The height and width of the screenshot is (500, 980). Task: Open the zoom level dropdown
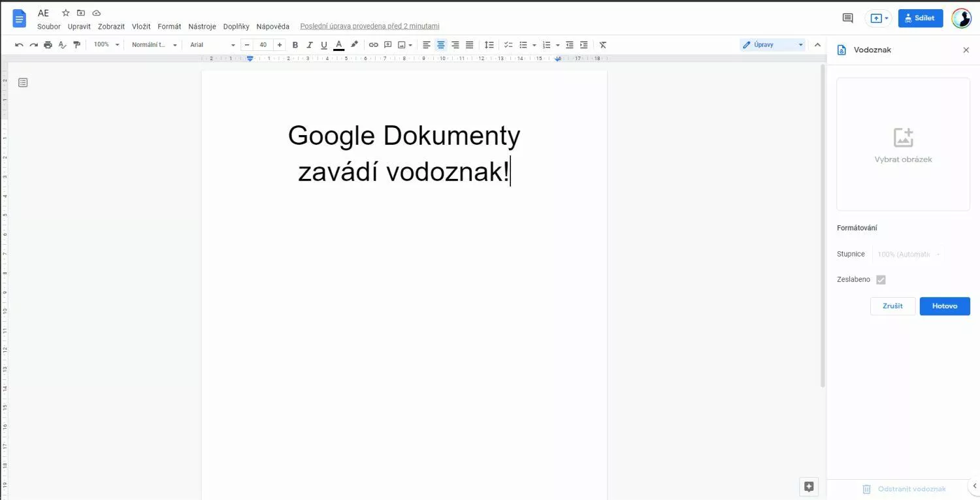[106, 45]
